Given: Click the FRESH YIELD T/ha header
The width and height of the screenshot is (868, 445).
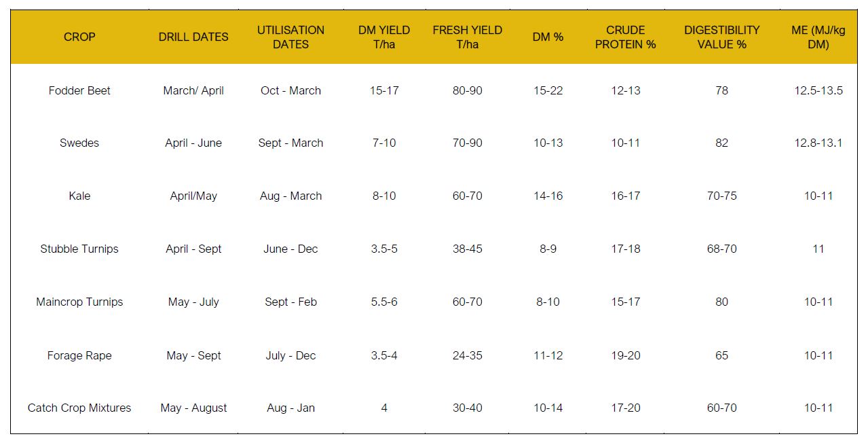Looking at the screenshot, I should click(467, 37).
